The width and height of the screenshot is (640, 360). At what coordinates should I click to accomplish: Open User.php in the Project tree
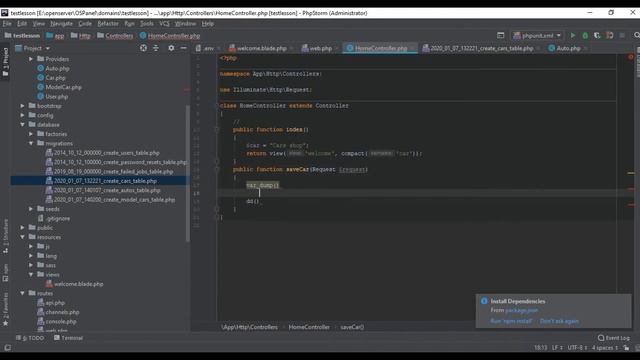tap(53, 97)
